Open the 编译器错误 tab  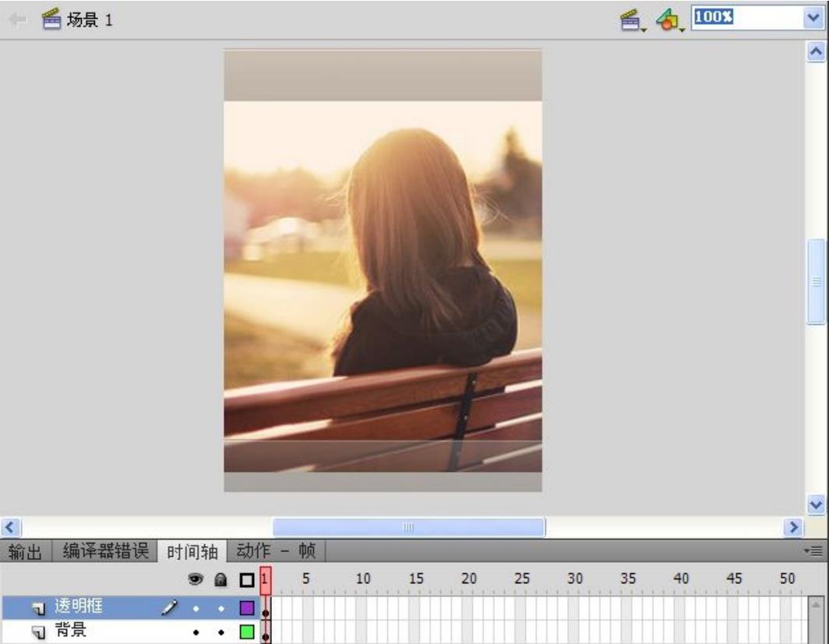tap(104, 552)
